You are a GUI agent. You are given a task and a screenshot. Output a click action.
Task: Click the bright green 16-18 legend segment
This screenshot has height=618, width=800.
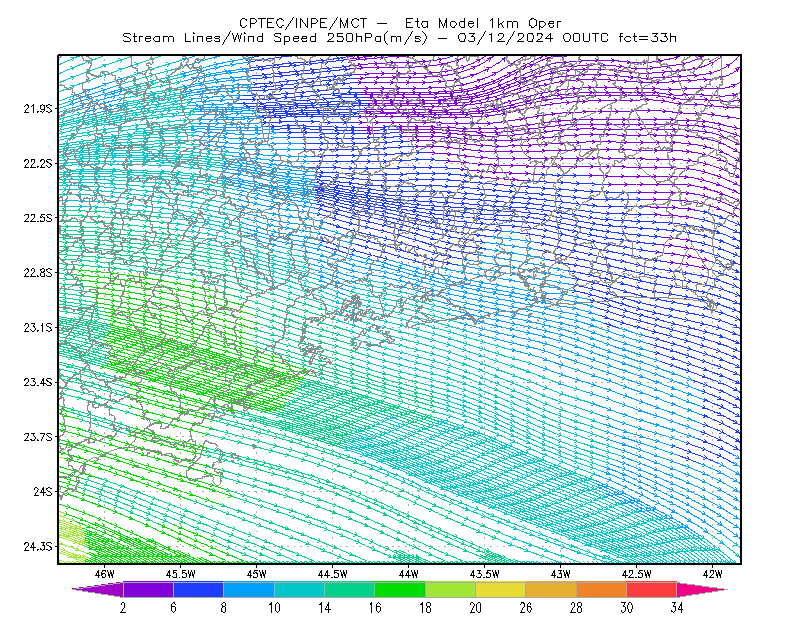click(400, 589)
